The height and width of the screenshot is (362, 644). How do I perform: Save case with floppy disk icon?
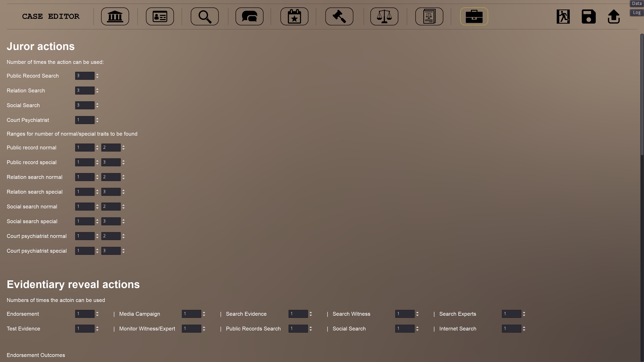588,17
